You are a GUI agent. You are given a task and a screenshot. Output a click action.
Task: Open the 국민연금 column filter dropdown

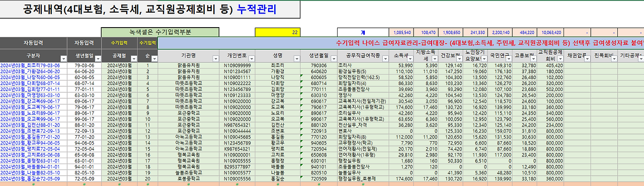pos(509,58)
